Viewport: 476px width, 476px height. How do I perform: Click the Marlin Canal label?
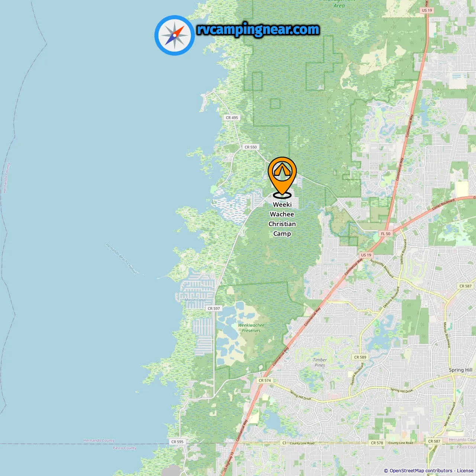(x=196, y=300)
